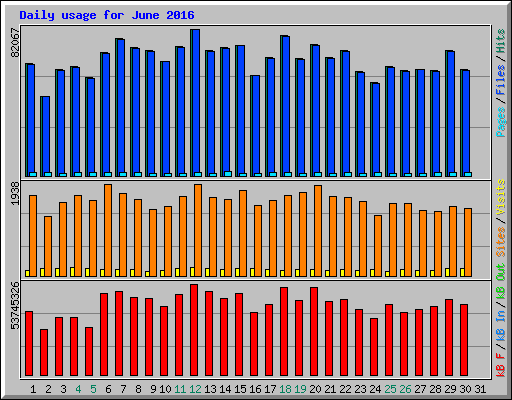512x400 pixels.
Task: Click the green weekend day label 12
Action: point(195,389)
